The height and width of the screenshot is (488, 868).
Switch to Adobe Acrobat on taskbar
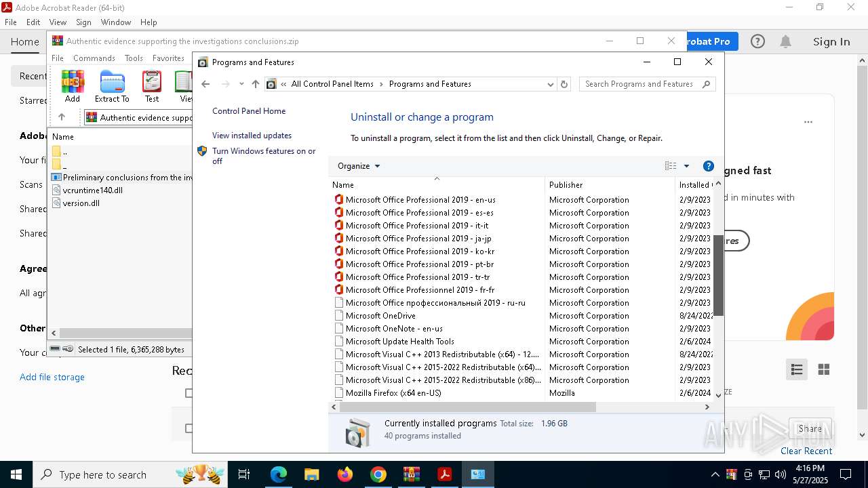[x=445, y=474]
